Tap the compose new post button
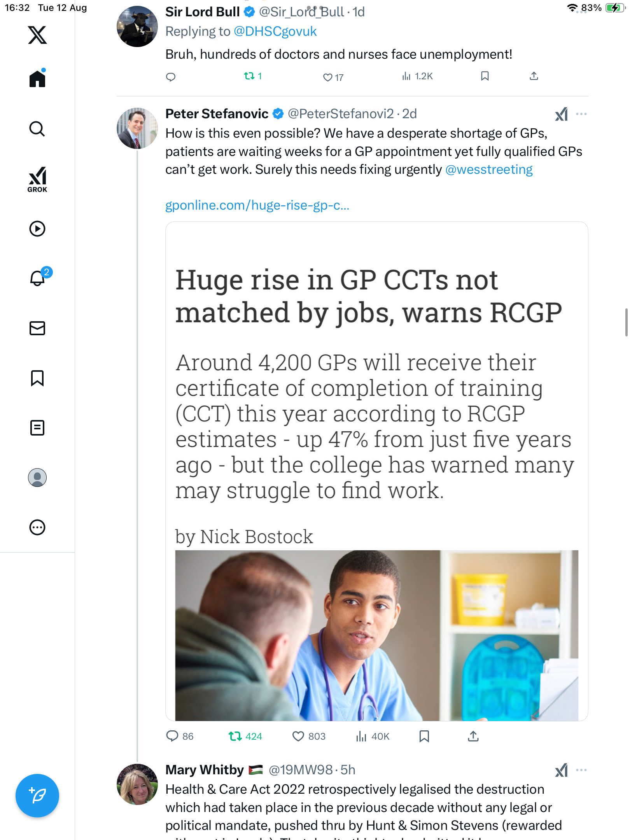This screenshot has height=840, width=630. point(37,796)
